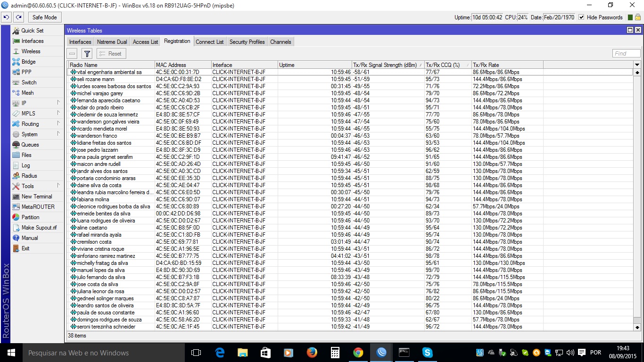Open the Security Profiles tab
The image size is (644, 362).
point(247,42)
